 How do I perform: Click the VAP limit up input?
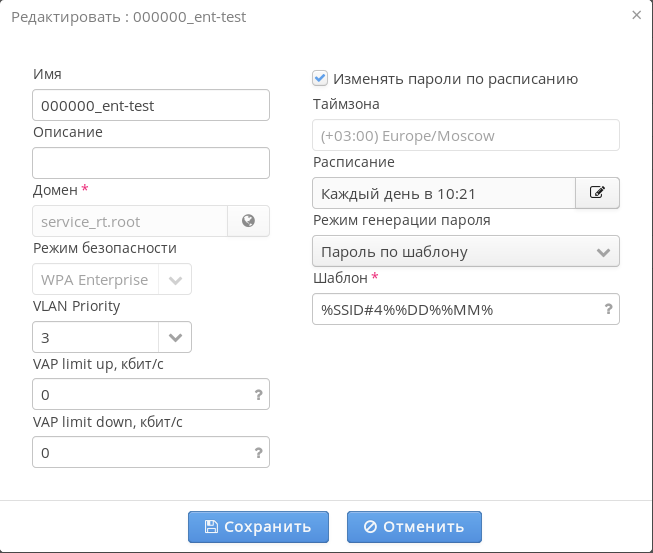click(140, 395)
